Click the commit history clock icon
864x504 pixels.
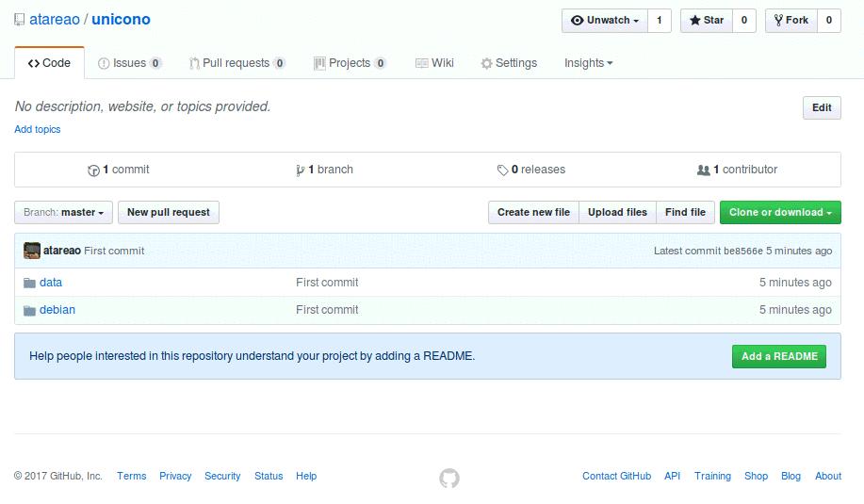pos(93,171)
